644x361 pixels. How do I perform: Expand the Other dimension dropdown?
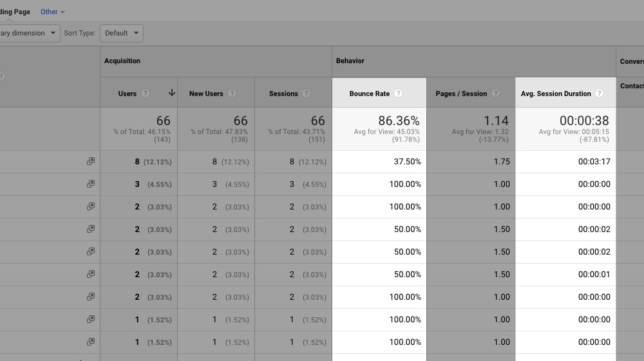click(x=52, y=12)
